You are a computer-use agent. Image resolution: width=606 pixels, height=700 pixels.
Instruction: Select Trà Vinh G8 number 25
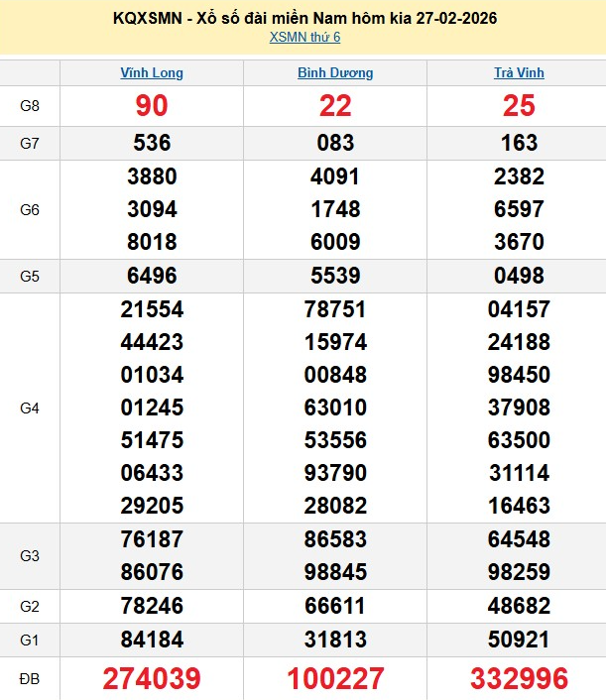(x=519, y=106)
